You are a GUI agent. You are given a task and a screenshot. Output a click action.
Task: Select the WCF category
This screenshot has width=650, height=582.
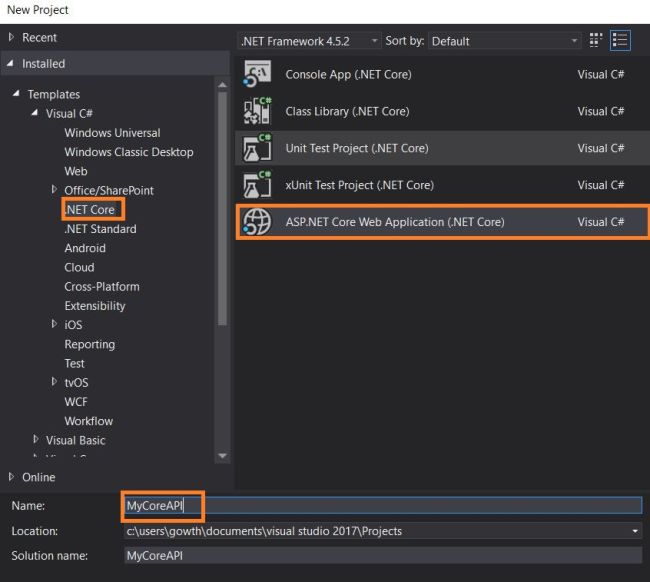[x=76, y=402]
